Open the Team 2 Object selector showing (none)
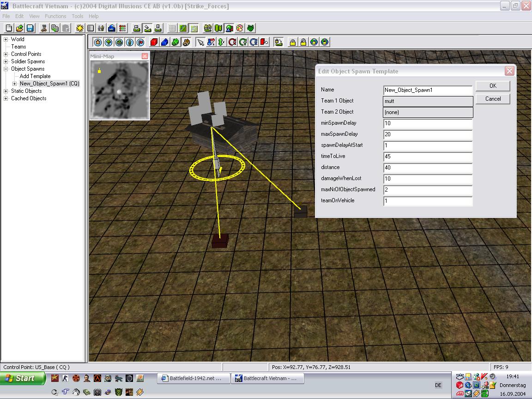The image size is (532, 399). pyautogui.click(x=428, y=112)
